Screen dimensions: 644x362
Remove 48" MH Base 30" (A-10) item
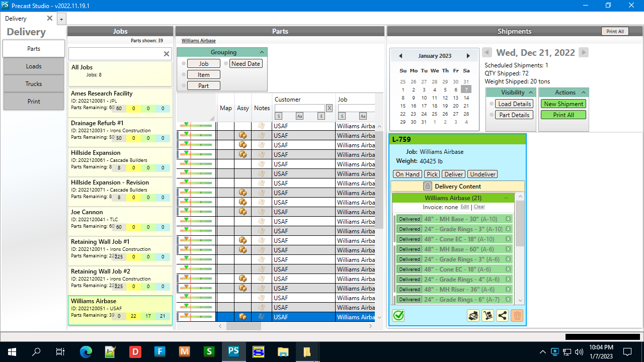coord(508,219)
